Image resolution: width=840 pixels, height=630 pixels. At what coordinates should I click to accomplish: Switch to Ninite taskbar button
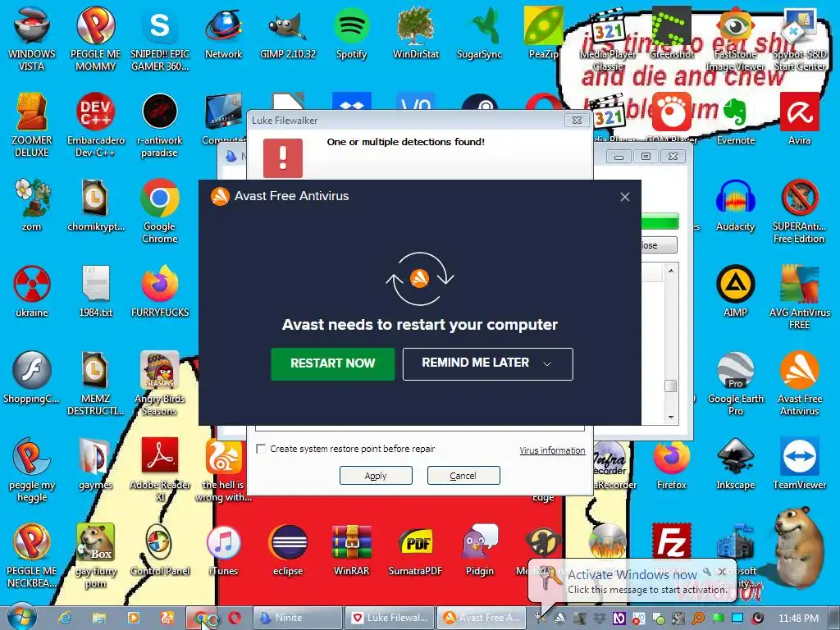(x=297, y=618)
